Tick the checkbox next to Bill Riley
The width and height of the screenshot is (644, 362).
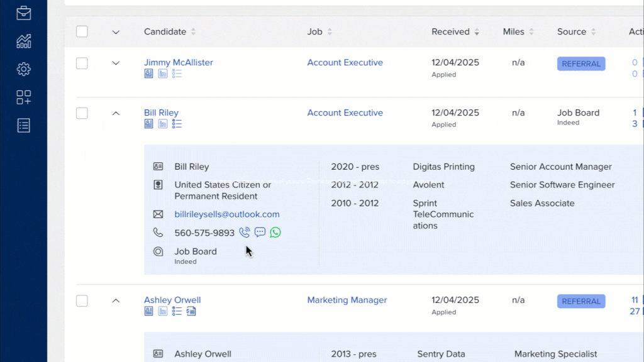[x=82, y=113]
